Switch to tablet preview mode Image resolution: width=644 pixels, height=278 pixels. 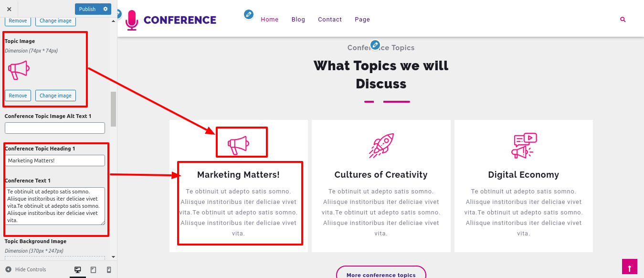point(93,270)
